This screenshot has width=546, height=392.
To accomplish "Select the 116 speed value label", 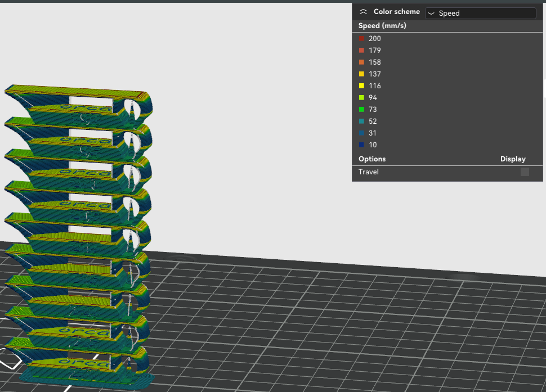I will (x=375, y=86).
